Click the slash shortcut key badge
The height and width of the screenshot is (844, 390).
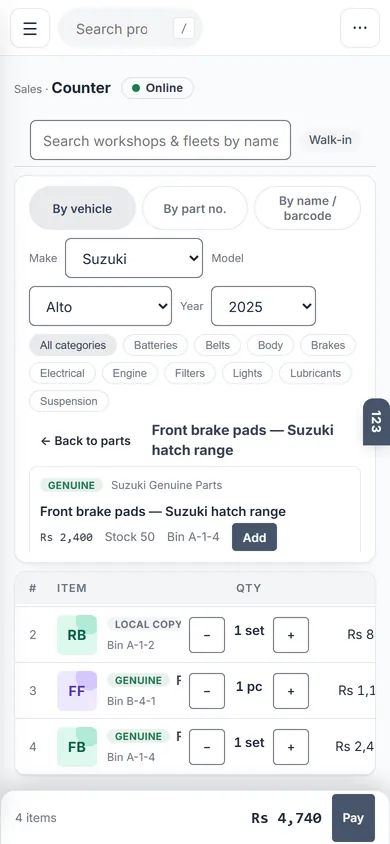point(184,29)
